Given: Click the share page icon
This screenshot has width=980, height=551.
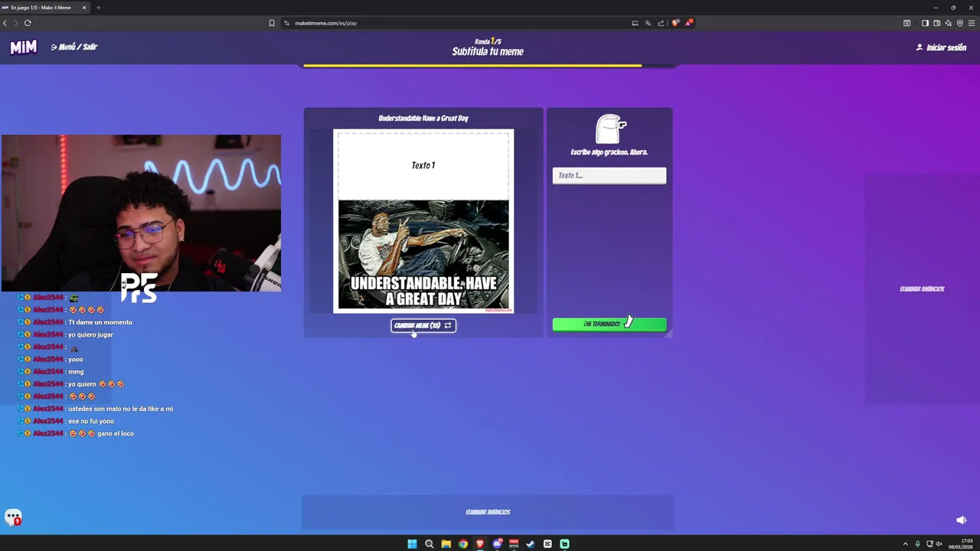Looking at the screenshot, I should pos(661,23).
